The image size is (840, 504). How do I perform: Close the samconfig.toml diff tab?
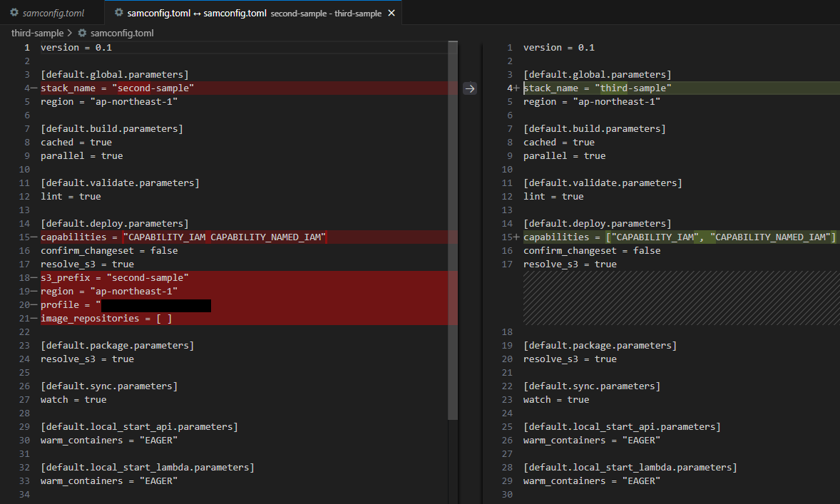pyautogui.click(x=391, y=13)
